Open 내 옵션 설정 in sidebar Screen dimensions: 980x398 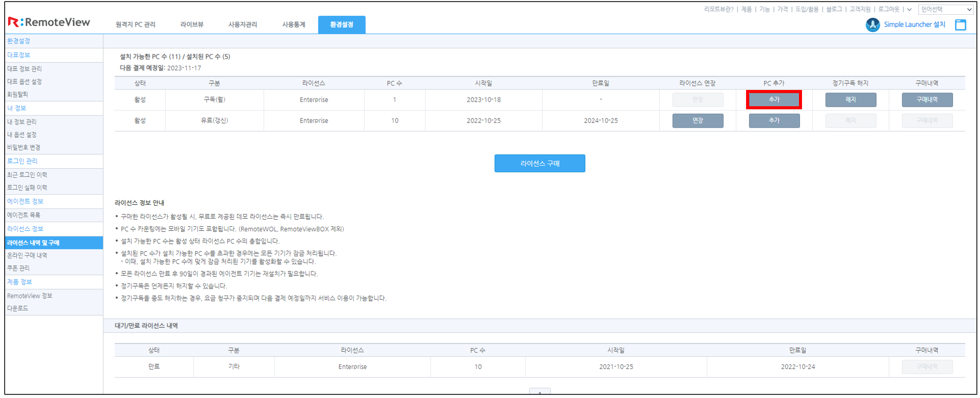pyautogui.click(x=22, y=135)
